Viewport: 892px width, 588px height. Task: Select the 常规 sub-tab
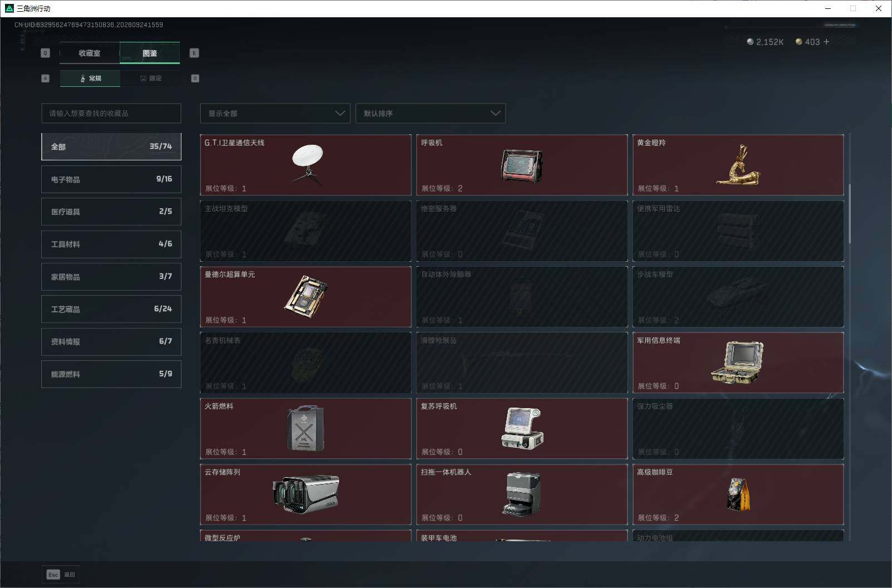(x=90, y=79)
